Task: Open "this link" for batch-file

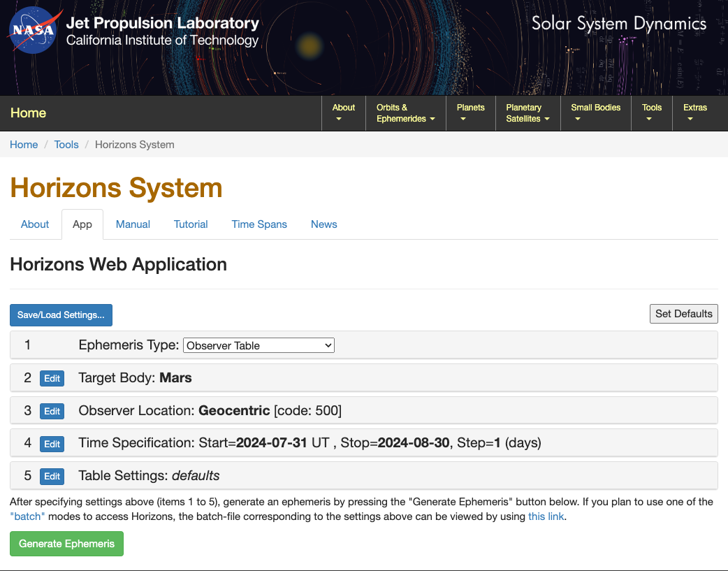Action: (546, 516)
